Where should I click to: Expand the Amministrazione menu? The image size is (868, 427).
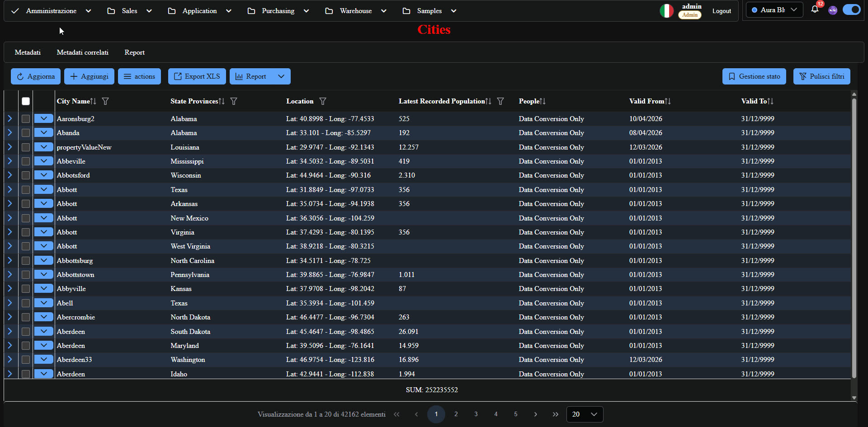[51, 11]
